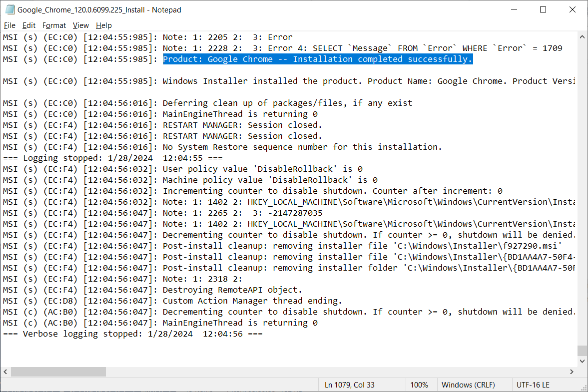Click the 'No System Restore sequence number' line

(x=222, y=147)
